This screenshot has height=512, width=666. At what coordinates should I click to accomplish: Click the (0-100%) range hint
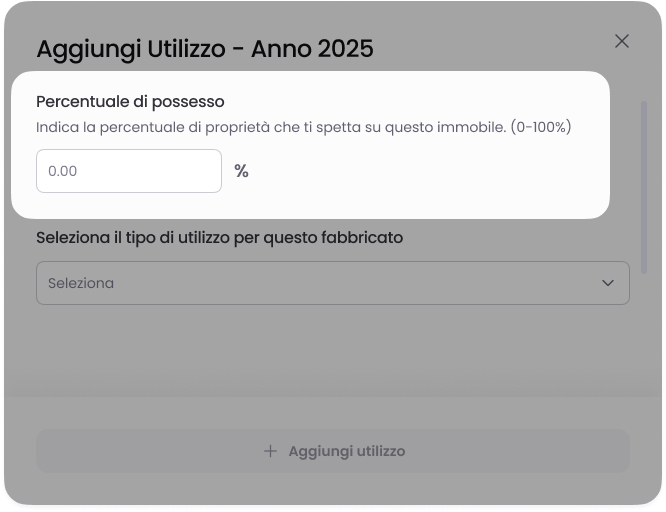click(x=540, y=128)
